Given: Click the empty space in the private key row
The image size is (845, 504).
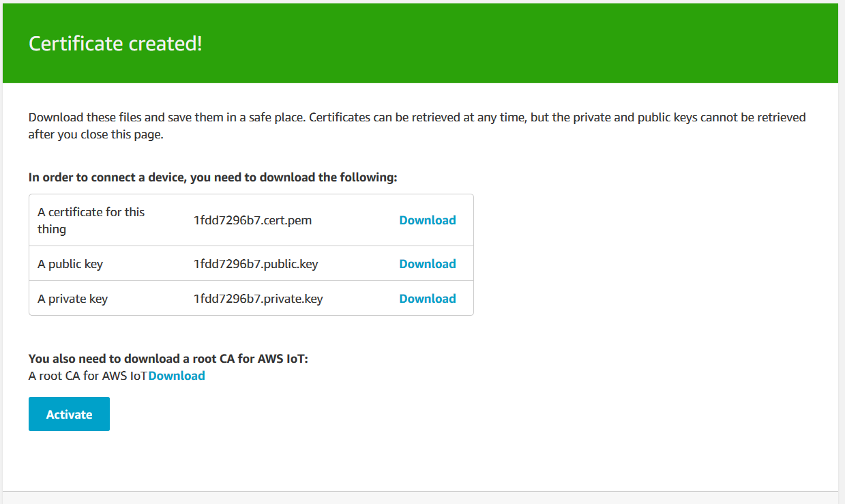Looking at the screenshot, I should click(x=361, y=299).
